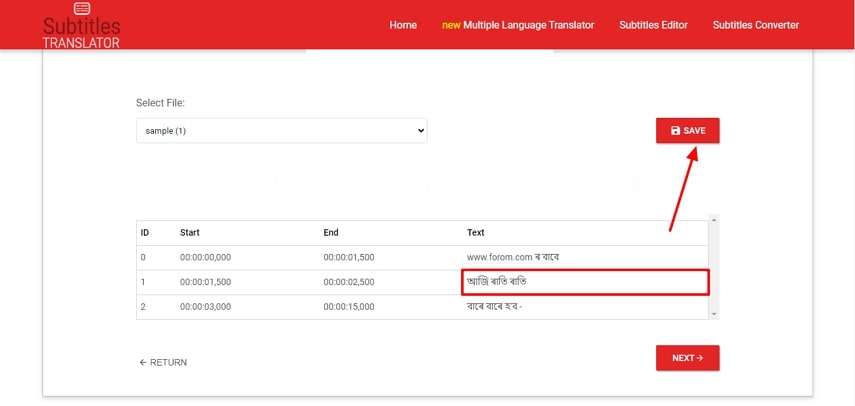Click the floppy disk icon on Save
The width and height of the screenshot is (855, 406).
[x=676, y=131]
